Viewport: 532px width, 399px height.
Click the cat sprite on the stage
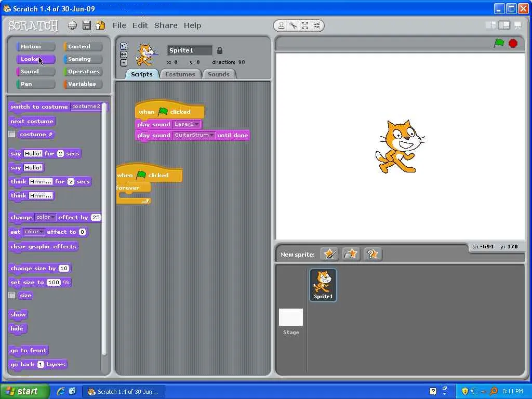click(400, 146)
